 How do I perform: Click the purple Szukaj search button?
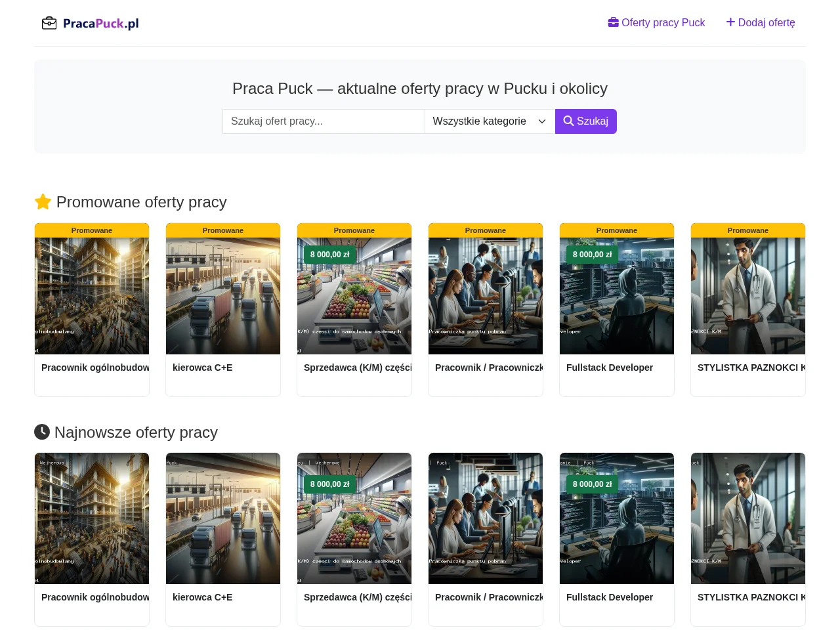coord(586,121)
